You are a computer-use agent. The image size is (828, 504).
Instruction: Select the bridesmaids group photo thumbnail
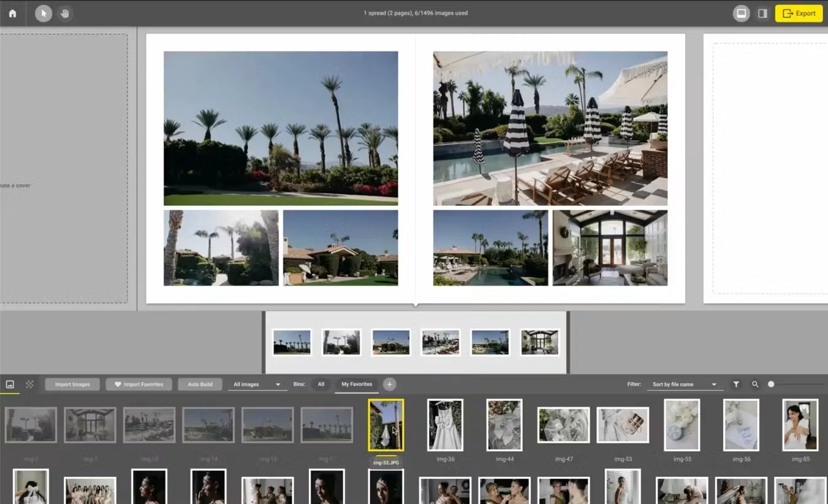tap(90, 491)
